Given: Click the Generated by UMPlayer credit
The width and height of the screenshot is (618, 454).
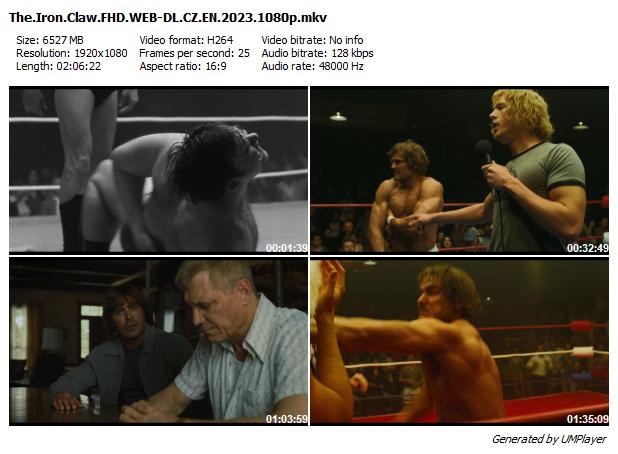Looking at the screenshot, I should click(x=549, y=439).
